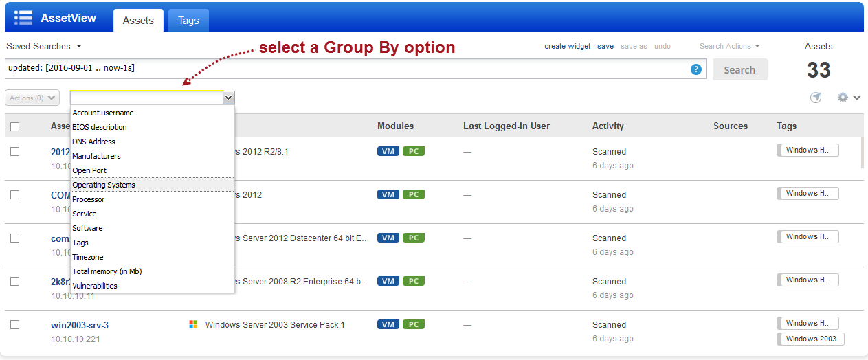Select BIOS description group by option
The width and height of the screenshot is (868, 360).
click(153, 127)
